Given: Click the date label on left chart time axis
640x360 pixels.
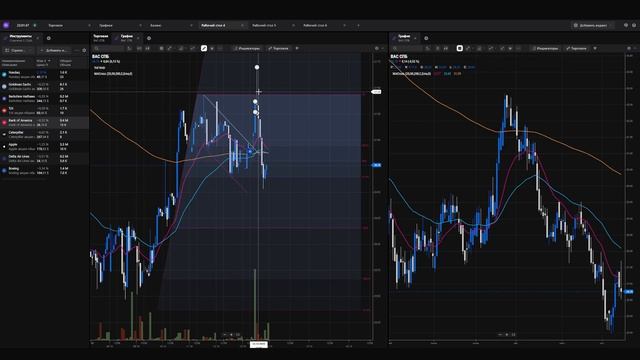Looking at the screenshot, I should [x=259, y=344].
